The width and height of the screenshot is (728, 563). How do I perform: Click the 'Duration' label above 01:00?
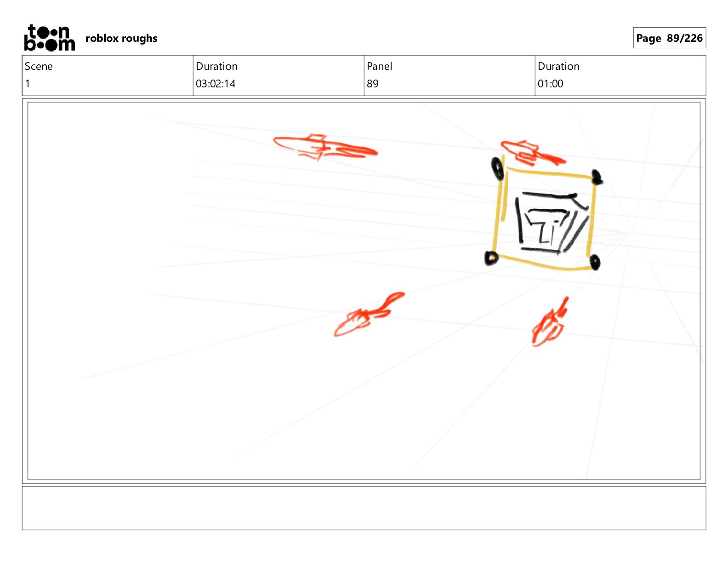click(558, 66)
